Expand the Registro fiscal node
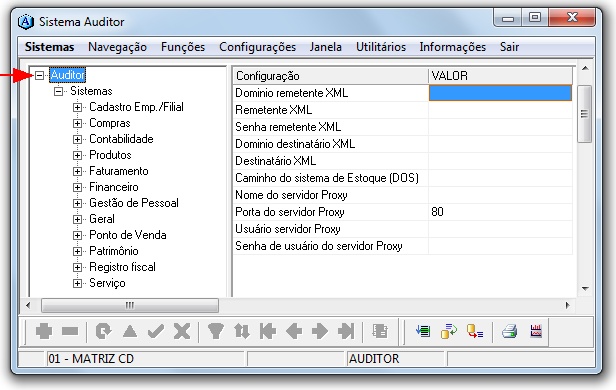This screenshot has width=616, height=390. point(77,267)
